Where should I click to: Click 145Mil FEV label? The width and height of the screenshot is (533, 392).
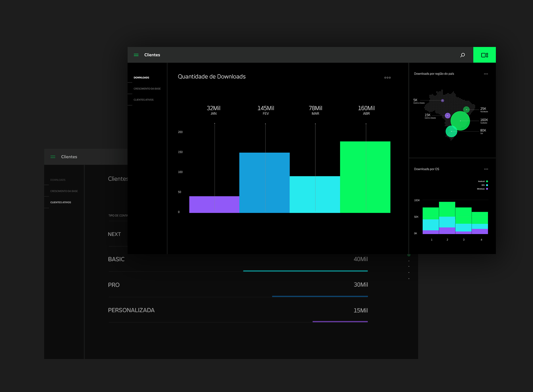pyautogui.click(x=266, y=110)
